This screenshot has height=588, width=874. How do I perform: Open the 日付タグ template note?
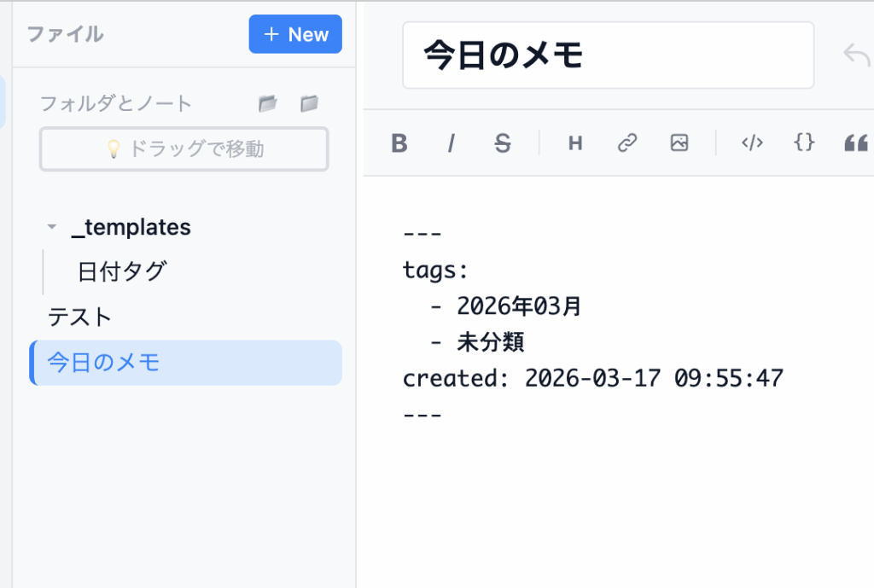122,271
